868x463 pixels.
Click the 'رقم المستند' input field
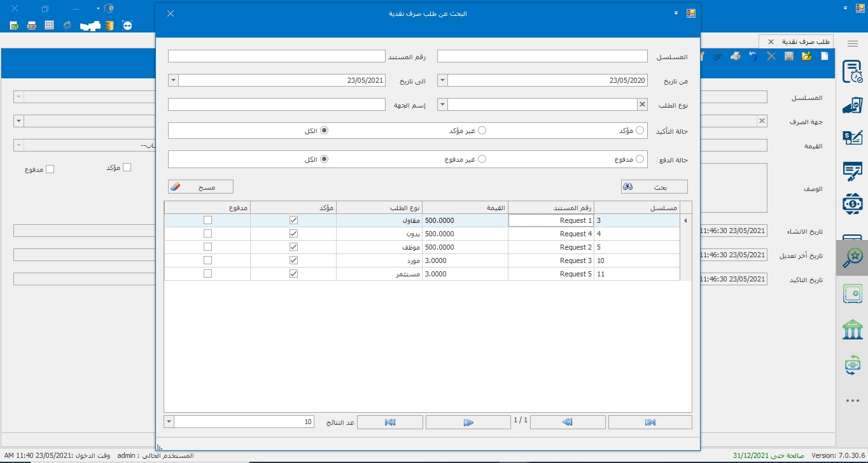(277, 57)
